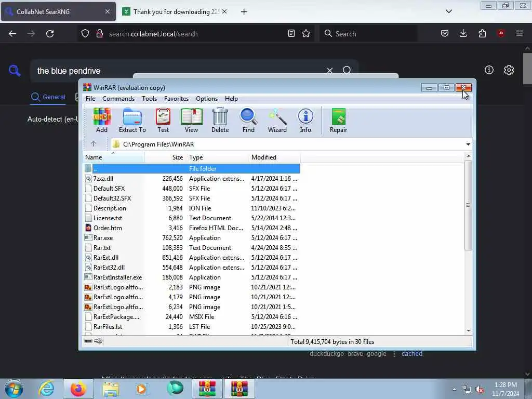This screenshot has width=532, height=399.
Task: Show hidden system tray icons
Action: [x=454, y=389]
